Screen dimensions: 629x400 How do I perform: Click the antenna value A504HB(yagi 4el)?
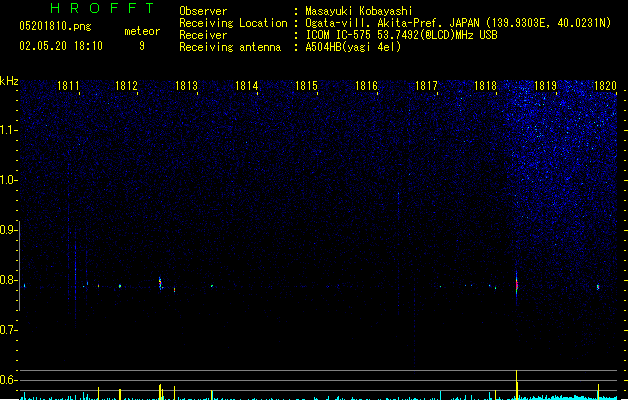pyautogui.click(x=353, y=47)
